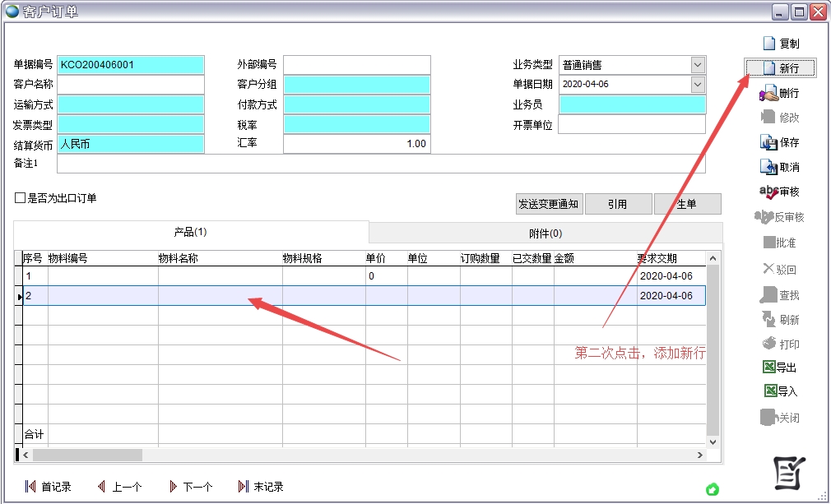Open the 单据日期 date picker dropdown
Screen dimensions: 831x504
point(698,85)
